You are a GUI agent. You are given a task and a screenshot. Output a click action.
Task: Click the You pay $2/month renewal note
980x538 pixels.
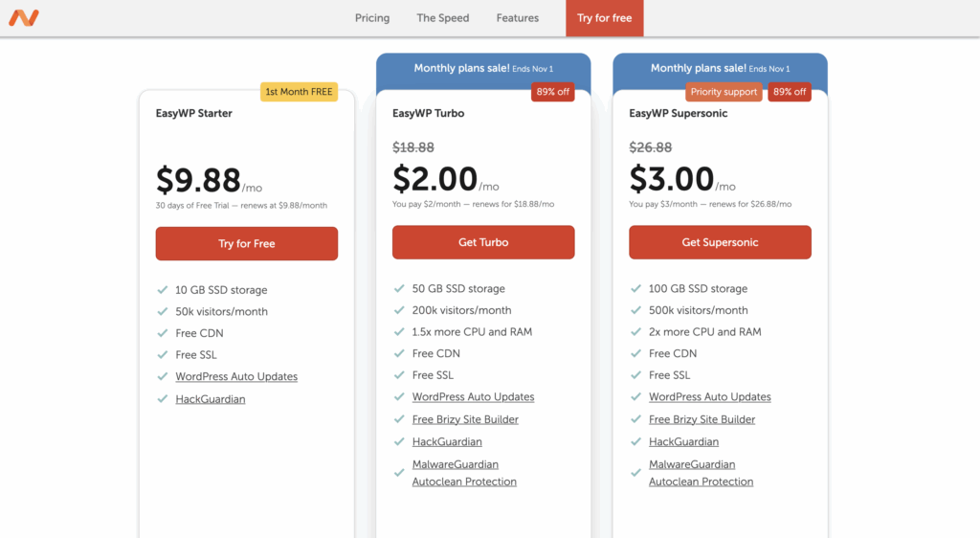(473, 204)
